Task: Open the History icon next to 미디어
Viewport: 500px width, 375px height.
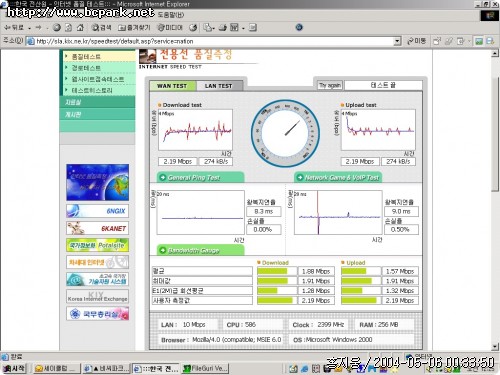Action: [x=193, y=28]
